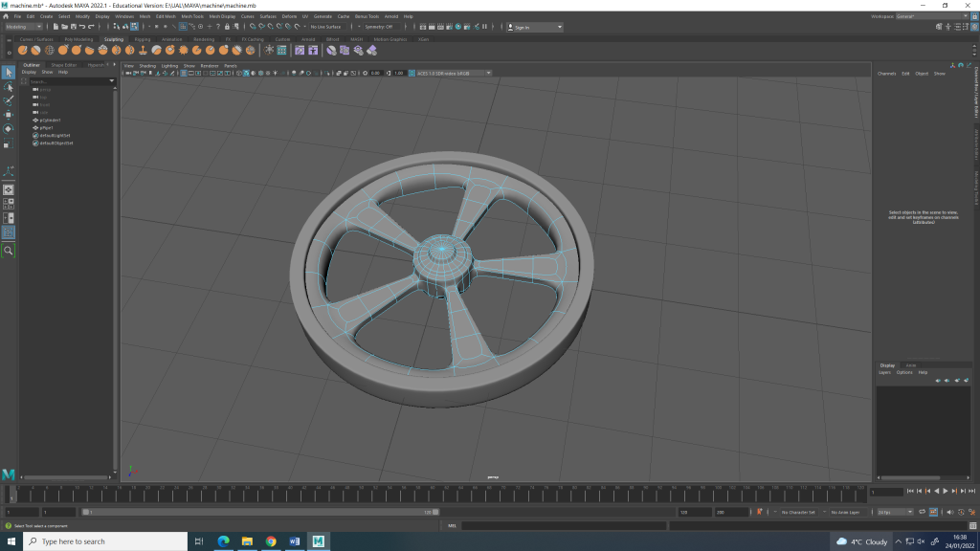
Task: Create a new scene icon
Action: (56, 27)
